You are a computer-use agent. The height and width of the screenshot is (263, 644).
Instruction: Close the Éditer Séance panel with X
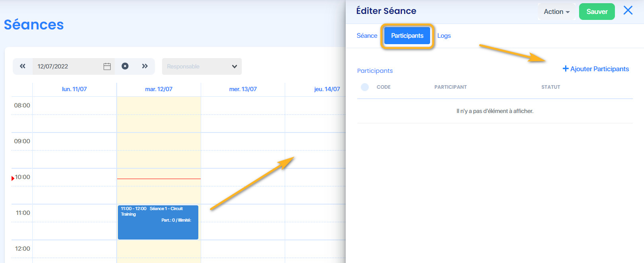pos(628,10)
